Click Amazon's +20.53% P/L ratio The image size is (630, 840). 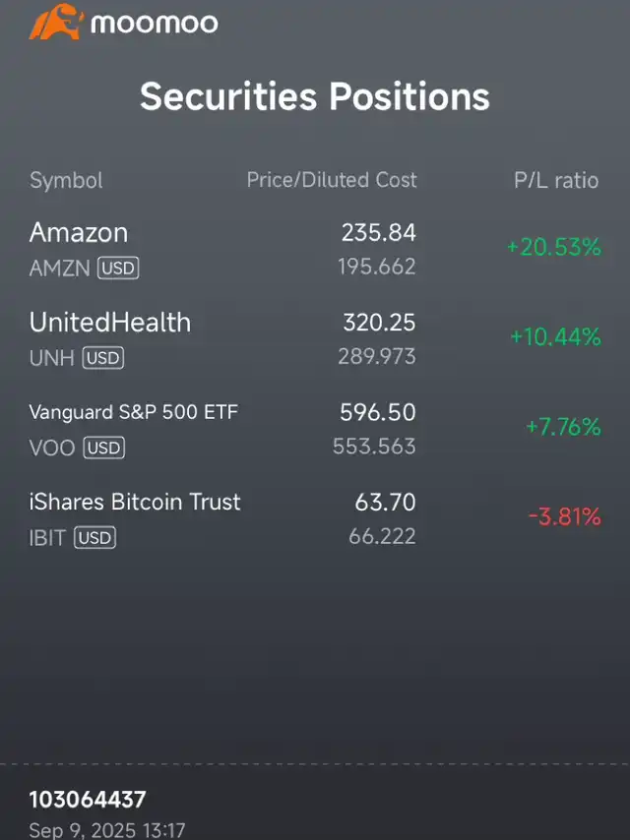[x=553, y=248]
